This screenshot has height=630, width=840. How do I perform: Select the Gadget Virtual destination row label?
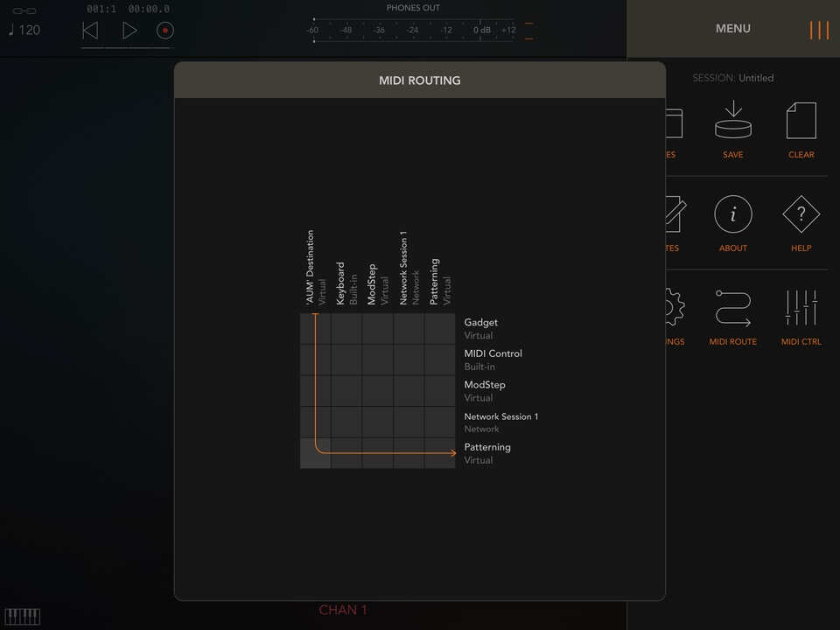[x=480, y=329]
